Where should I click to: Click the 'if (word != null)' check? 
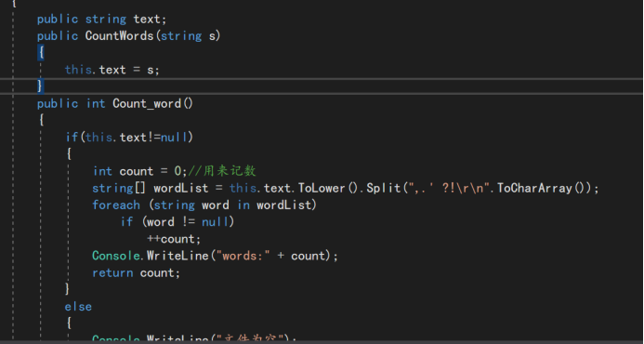coord(177,222)
